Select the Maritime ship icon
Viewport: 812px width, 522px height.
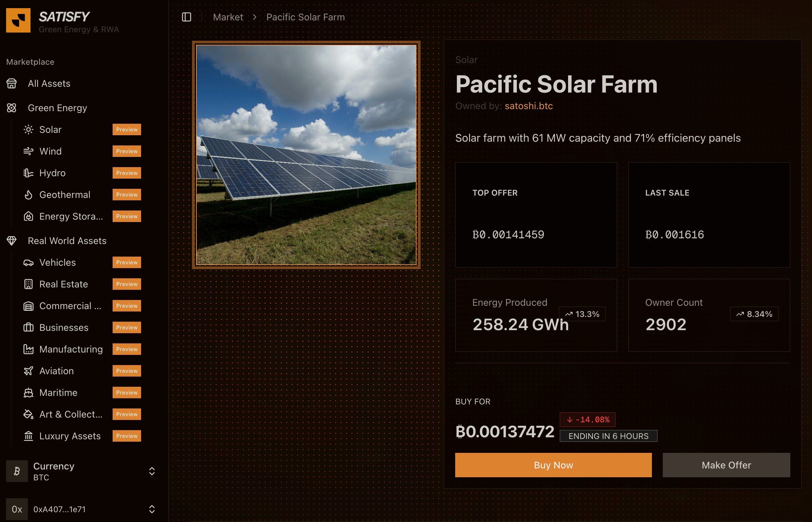click(x=28, y=393)
